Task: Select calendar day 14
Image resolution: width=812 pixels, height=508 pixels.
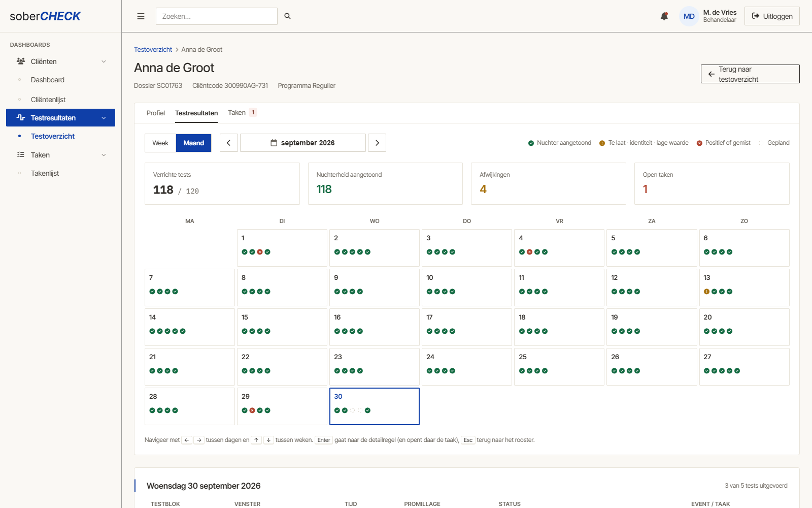Action: point(190,327)
